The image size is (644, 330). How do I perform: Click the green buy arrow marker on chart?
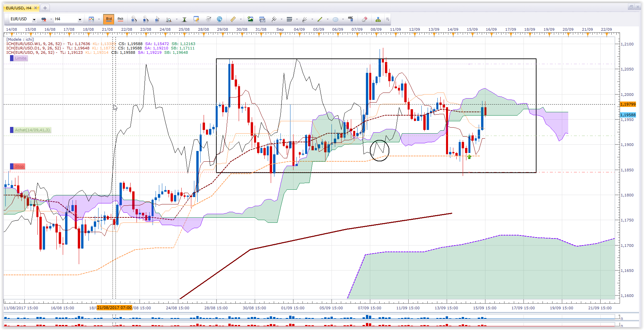click(x=469, y=157)
